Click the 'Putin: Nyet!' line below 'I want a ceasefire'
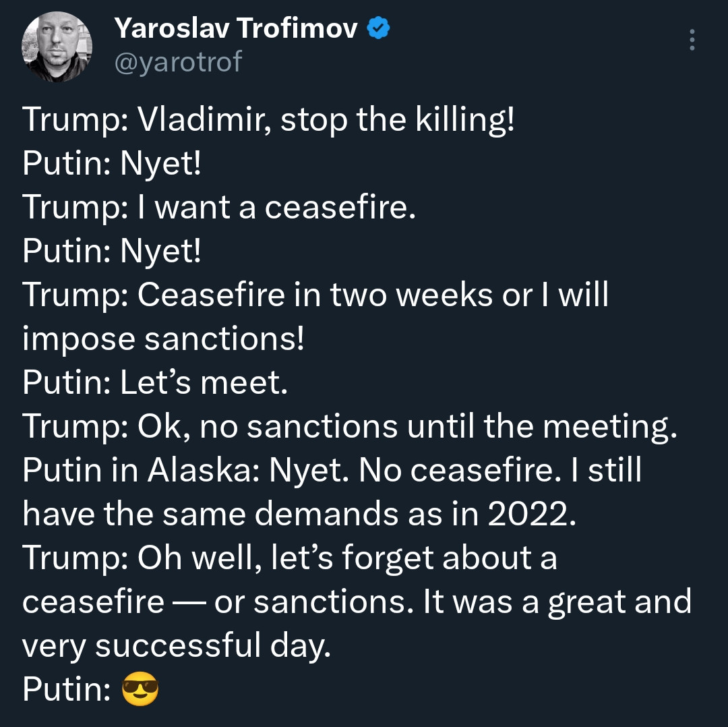728x727 pixels. [x=112, y=252]
